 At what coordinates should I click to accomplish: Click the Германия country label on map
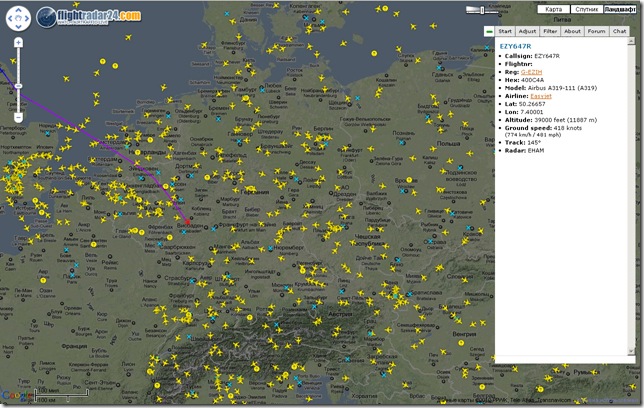[x=255, y=192]
